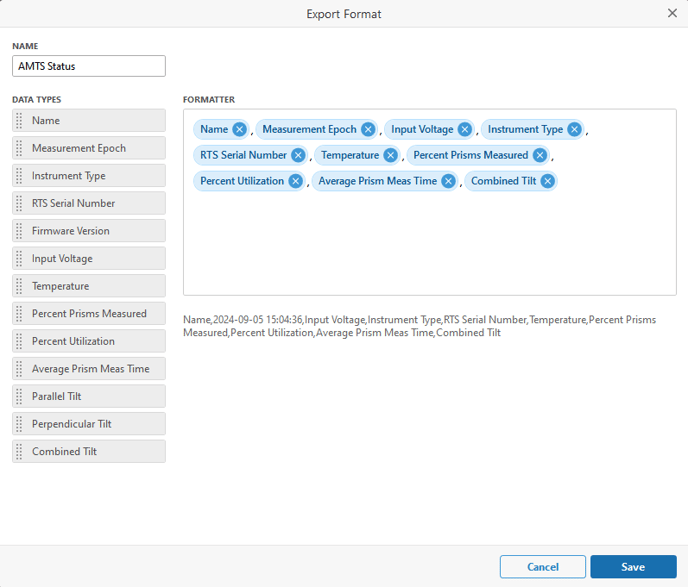
Task: Remove the Name tag from formatter
Action: pyautogui.click(x=239, y=129)
